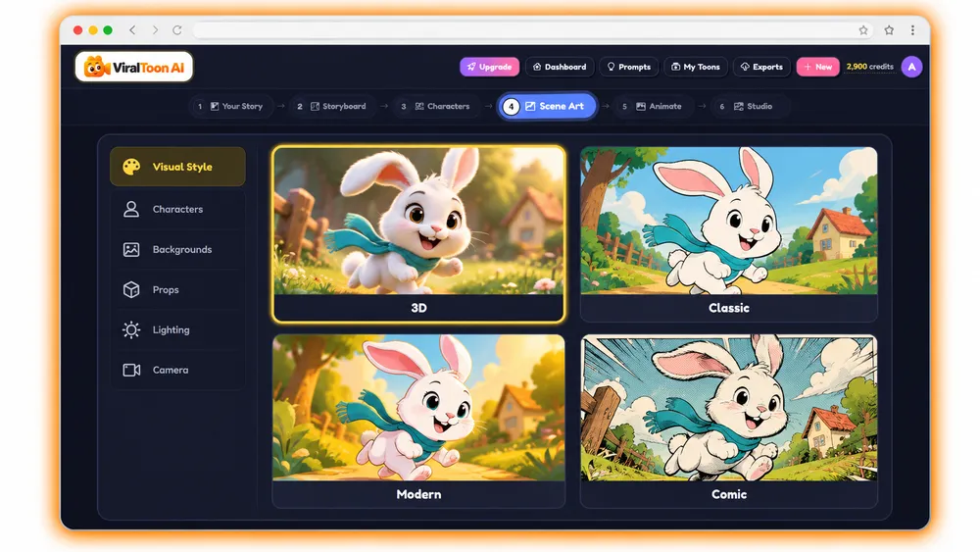Click the browser back arrow
The height and width of the screenshot is (552, 980).
coord(132,30)
